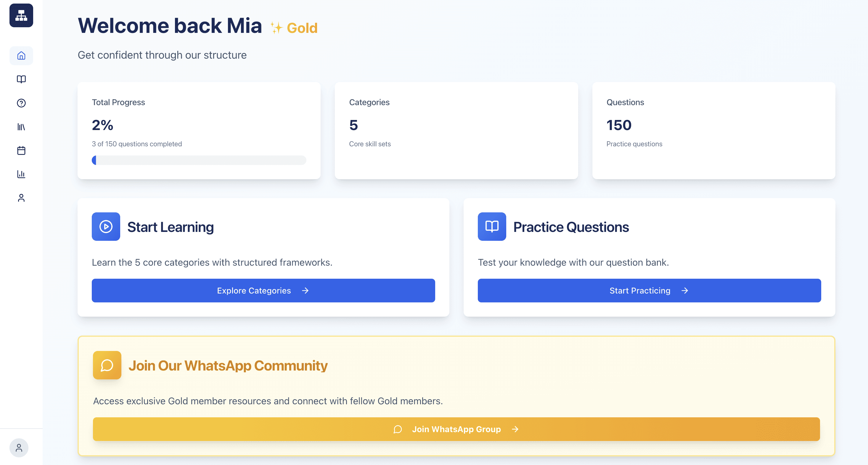Click the Start Learning play icon
This screenshot has width=868, height=465.
click(106, 227)
